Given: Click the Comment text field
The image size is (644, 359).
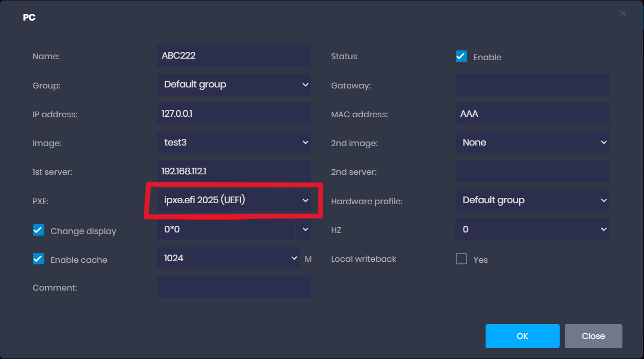Looking at the screenshot, I should click(x=234, y=288).
